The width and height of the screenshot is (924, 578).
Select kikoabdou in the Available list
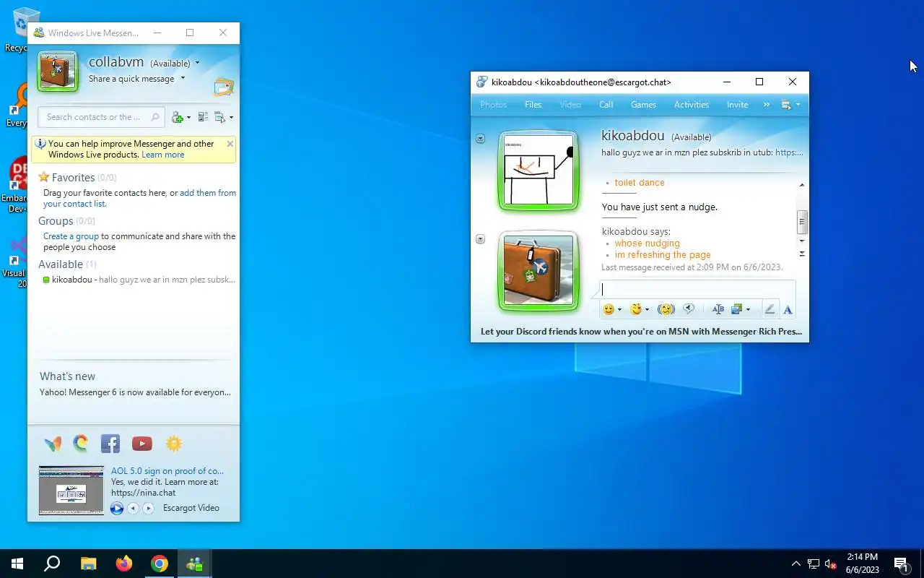139,280
